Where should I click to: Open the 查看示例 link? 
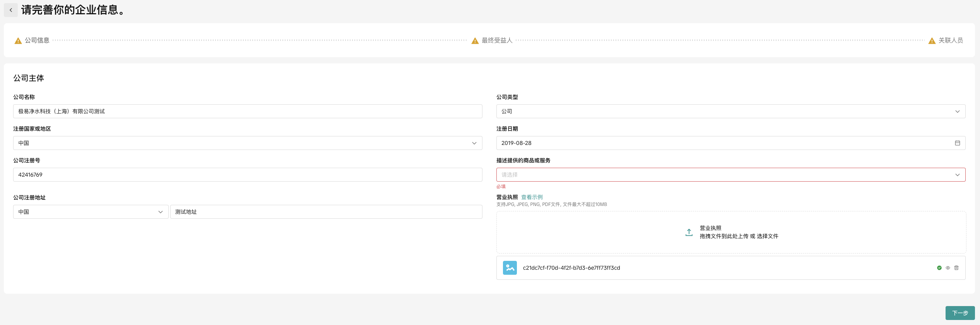pos(532,197)
